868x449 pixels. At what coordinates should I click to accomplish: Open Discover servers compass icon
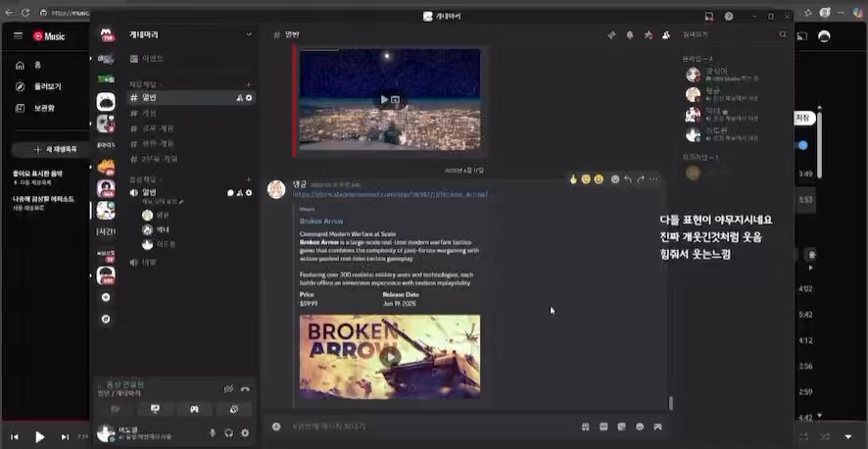coord(106,319)
